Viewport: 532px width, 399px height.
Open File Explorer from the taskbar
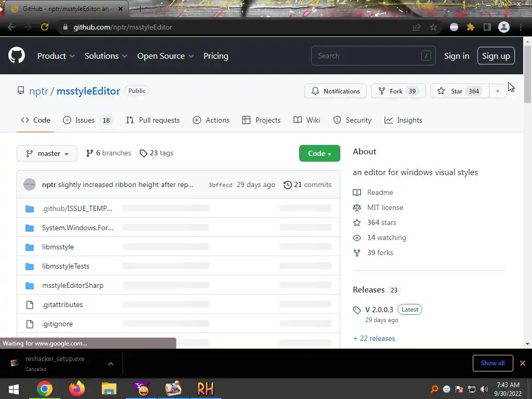point(109,389)
